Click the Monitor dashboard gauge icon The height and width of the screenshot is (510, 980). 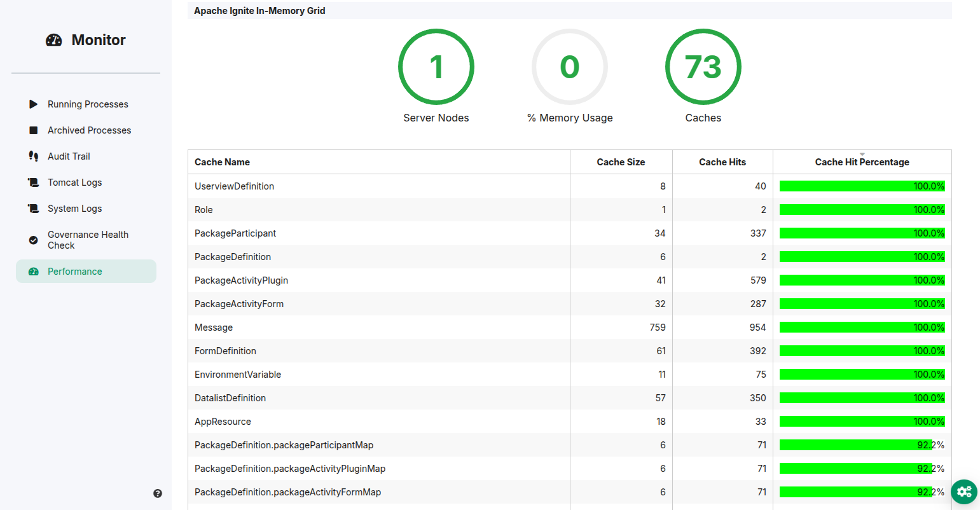pos(54,40)
